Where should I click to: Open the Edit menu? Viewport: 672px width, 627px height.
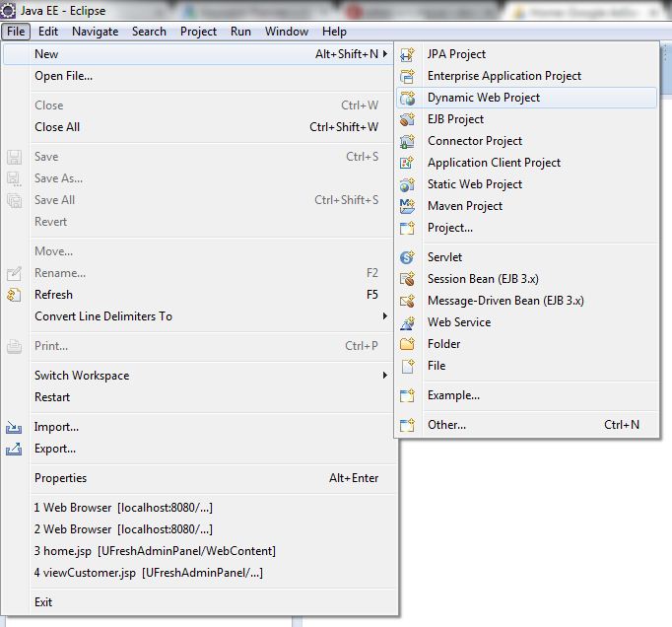(48, 32)
